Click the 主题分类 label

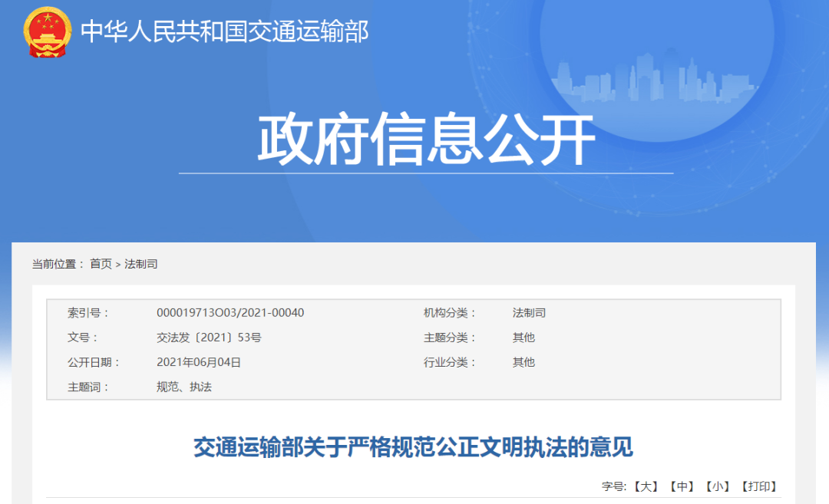click(x=449, y=338)
